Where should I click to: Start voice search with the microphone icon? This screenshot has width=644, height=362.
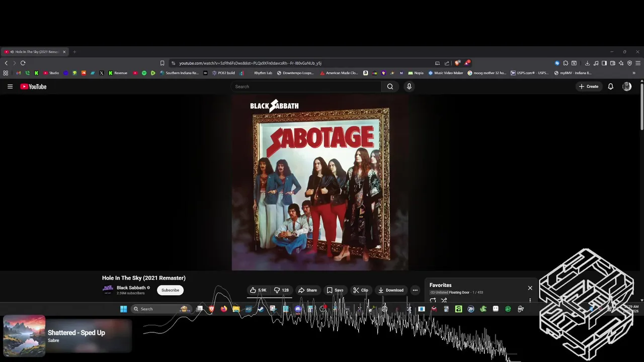tap(409, 86)
